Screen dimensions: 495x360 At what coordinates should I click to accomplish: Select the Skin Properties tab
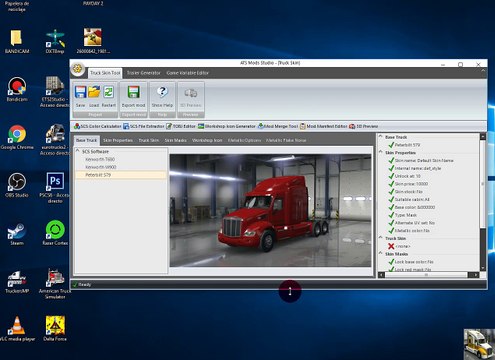(118, 140)
